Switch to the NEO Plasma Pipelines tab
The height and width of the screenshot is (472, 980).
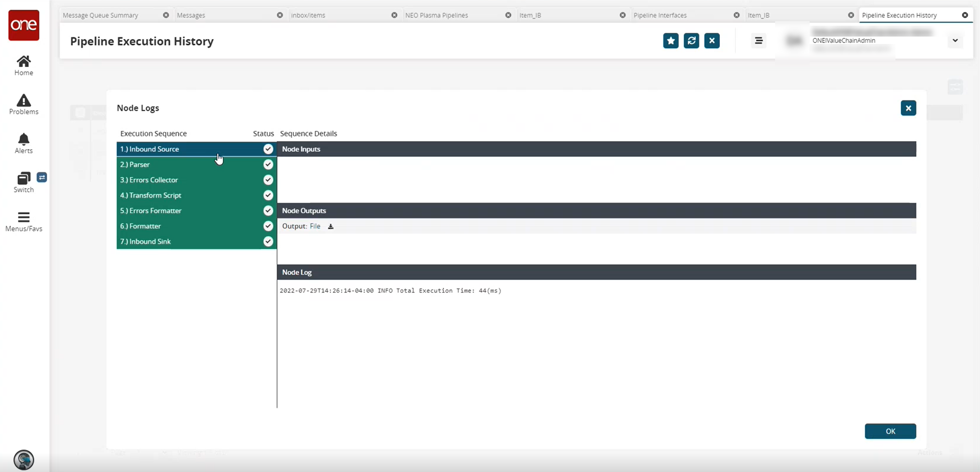(x=438, y=15)
